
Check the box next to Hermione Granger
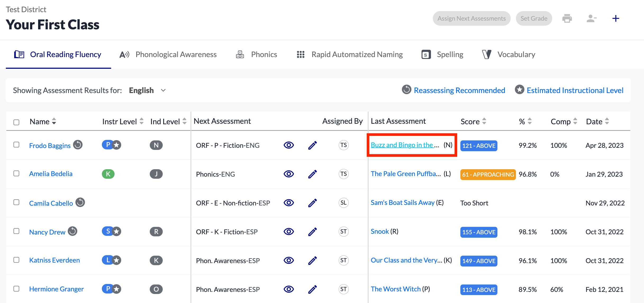coord(16,289)
